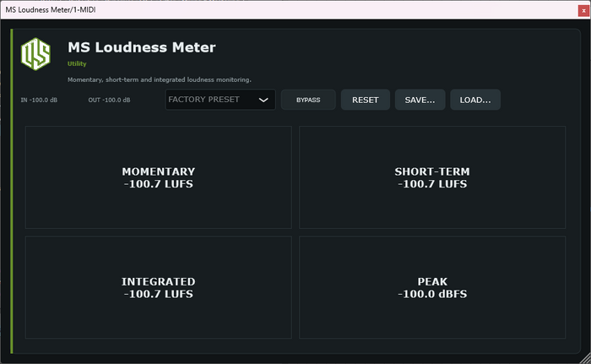Click the preset dropdown chevron arrow
The image size is (591, 364).
pos(263,100)
